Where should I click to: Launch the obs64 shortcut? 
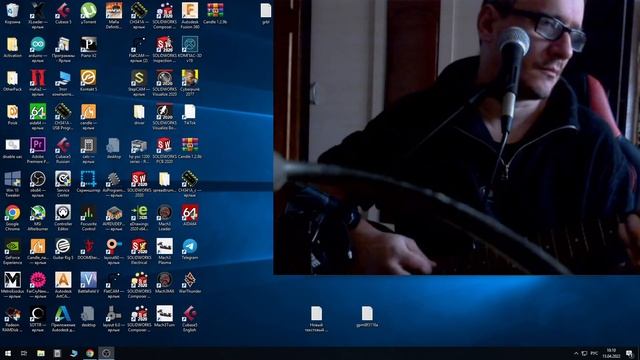click(x=38, y=184)
